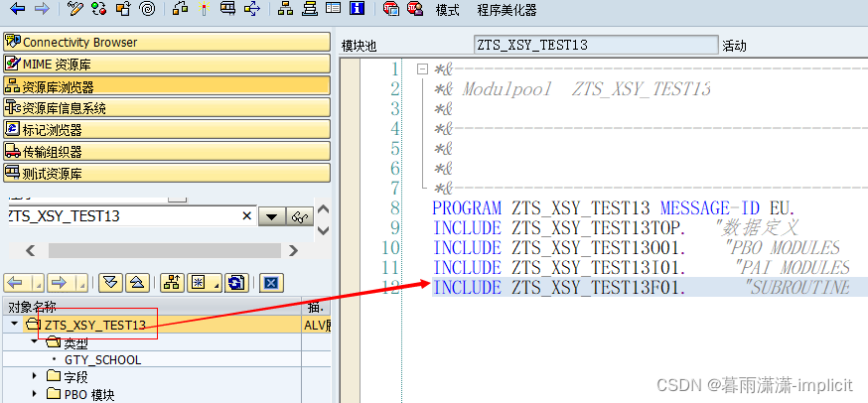Click INCLUDE ZTS_XSY_TEST13F01 on line 12
The image size is (868, 403).
560,287
